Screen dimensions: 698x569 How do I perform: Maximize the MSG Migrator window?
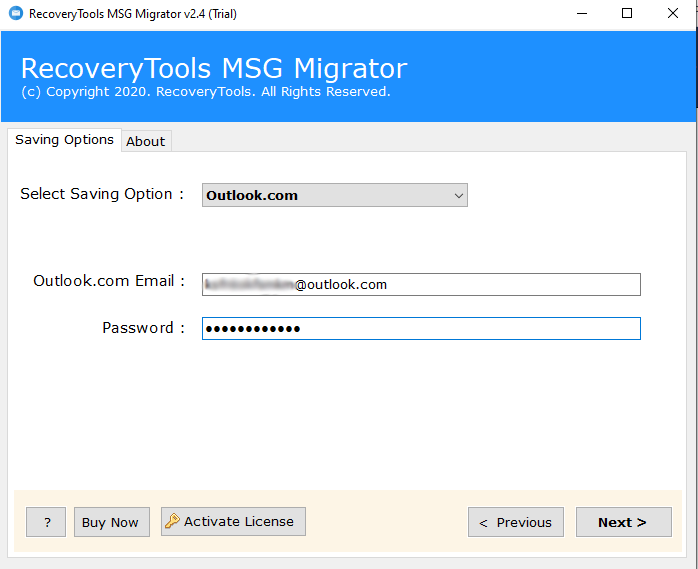627,13
